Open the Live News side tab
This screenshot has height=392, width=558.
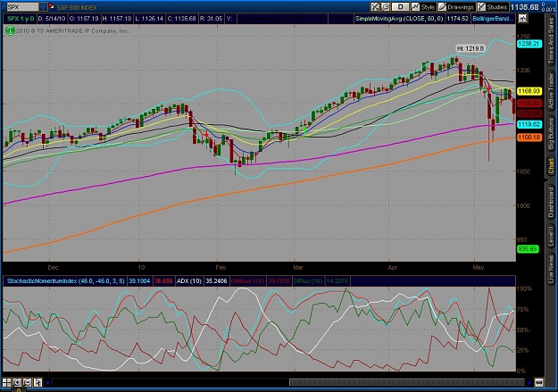551,267
